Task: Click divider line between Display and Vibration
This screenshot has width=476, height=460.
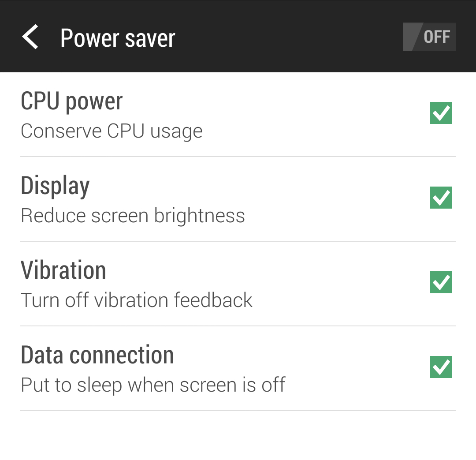Action: click(x=238, y=241)
